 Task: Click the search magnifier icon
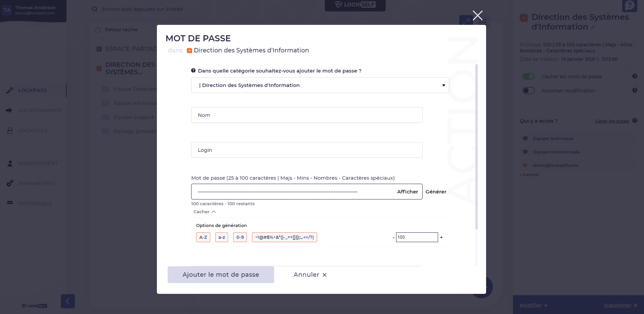[95, 9]
